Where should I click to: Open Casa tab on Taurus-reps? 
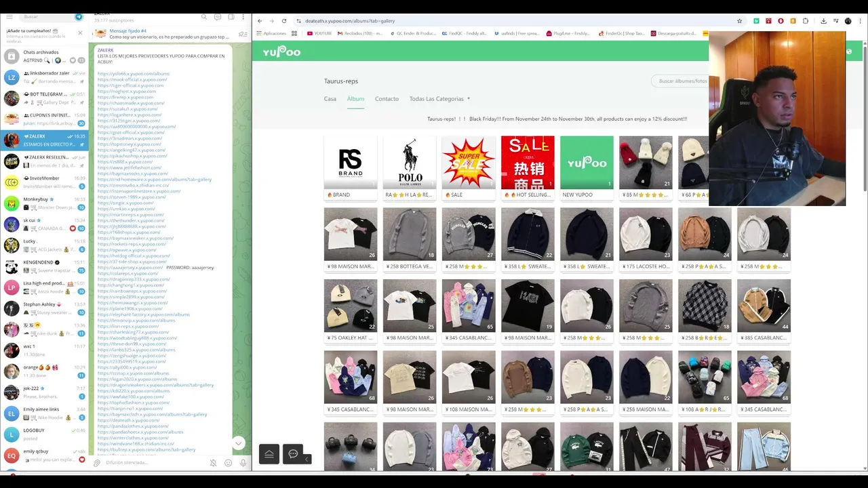[330, 99]
